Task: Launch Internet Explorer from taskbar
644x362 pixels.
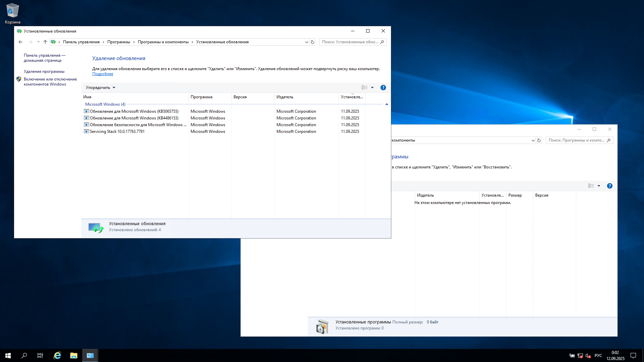Action: 57,356
